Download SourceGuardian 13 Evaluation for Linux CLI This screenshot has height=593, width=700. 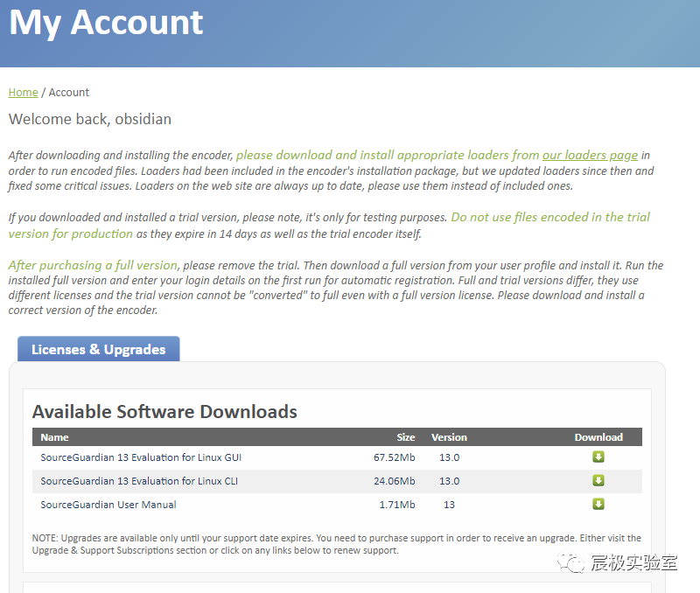pyautogui.click(x=598, y=480)
